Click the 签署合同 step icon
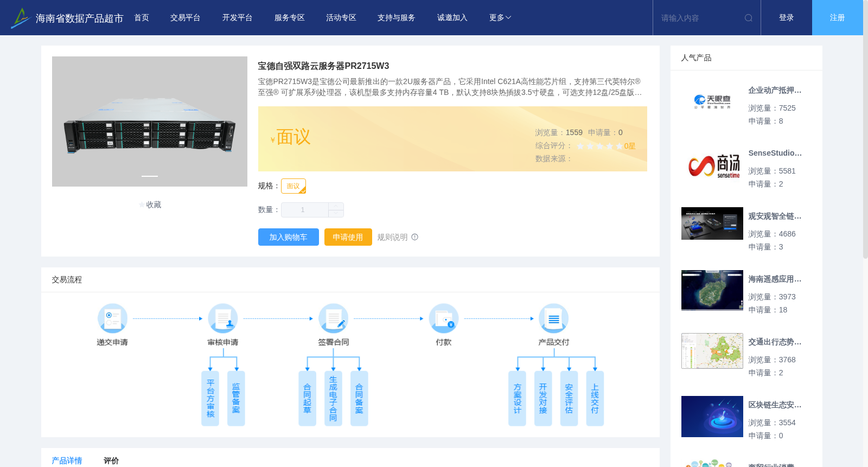This screenshot has width=868, height=467. [333, 318]
